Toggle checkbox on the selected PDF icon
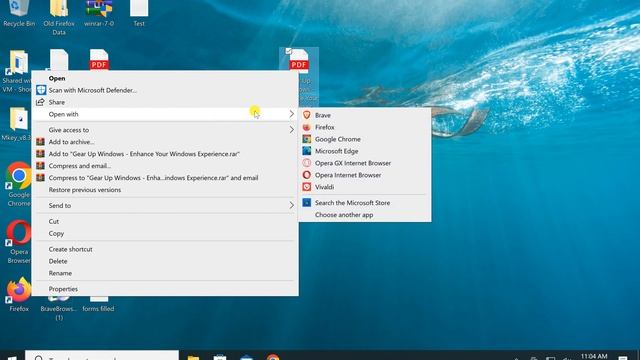The width and height of the screenshot is (640, 360). (288, 51)
